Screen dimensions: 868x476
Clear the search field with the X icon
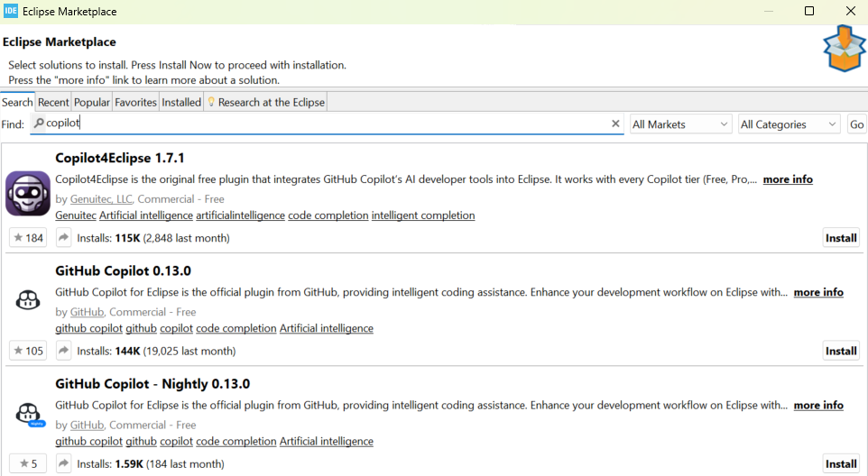(615, 124)
